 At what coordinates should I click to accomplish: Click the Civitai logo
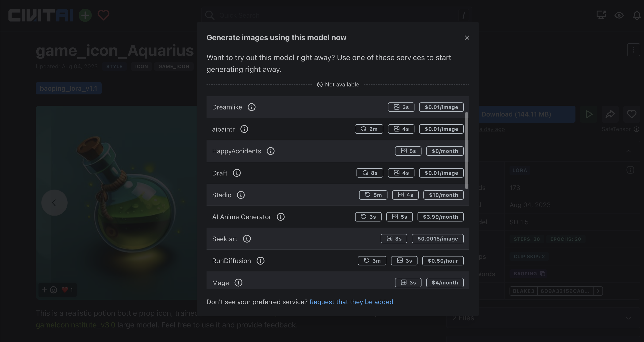[41, 15]
